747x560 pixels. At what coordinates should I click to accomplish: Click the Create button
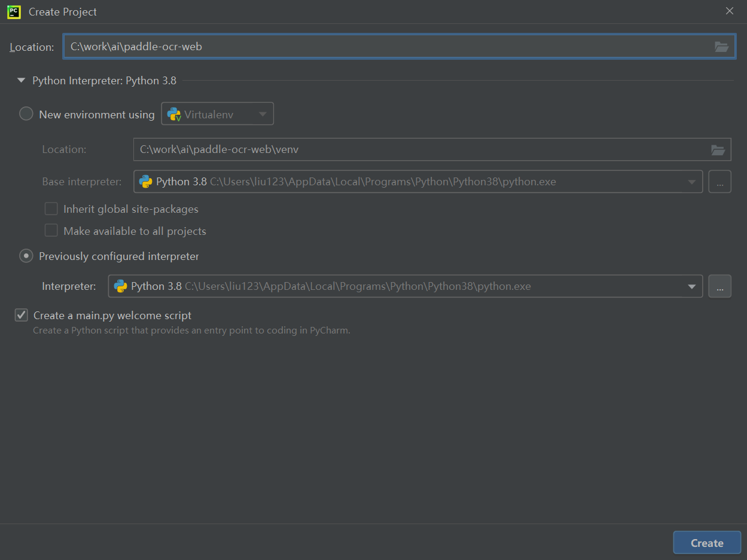pos(706,543)
